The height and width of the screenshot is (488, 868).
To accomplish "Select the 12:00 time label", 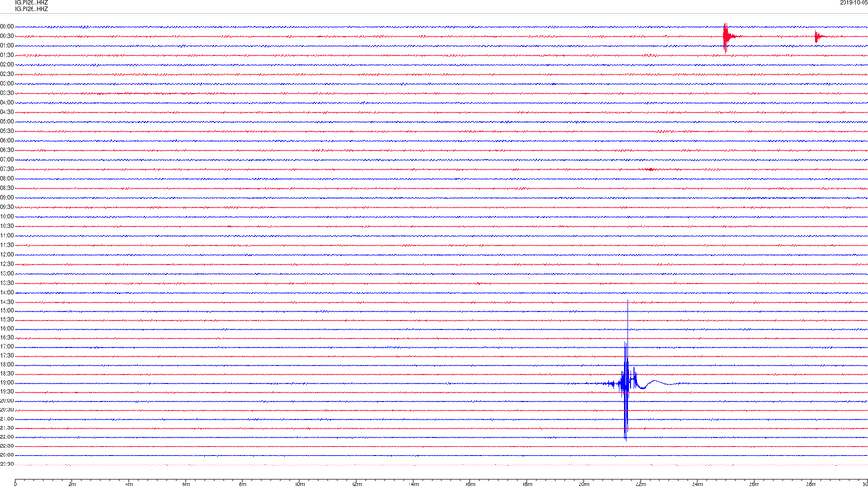I will 6,255.
